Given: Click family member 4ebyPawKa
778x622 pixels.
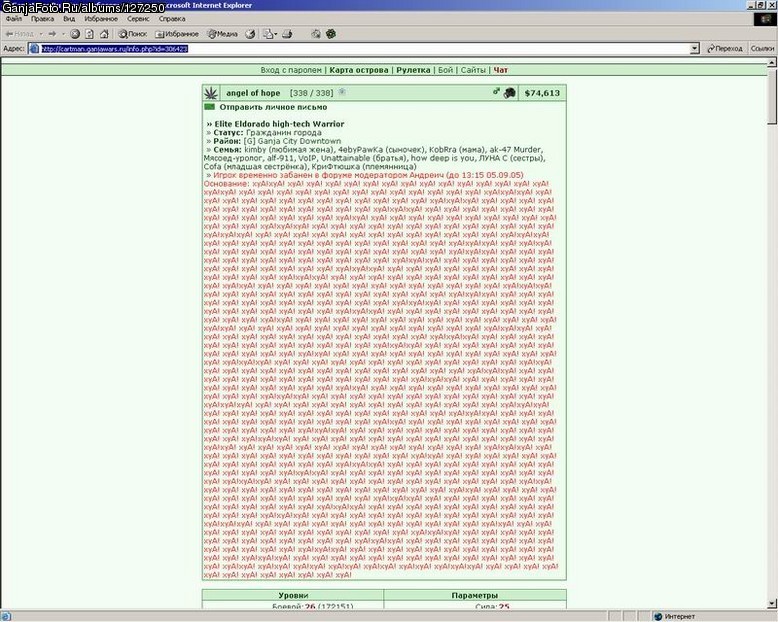Looking at the screenshot, I should pyautogui.click(x=360, y=149).
